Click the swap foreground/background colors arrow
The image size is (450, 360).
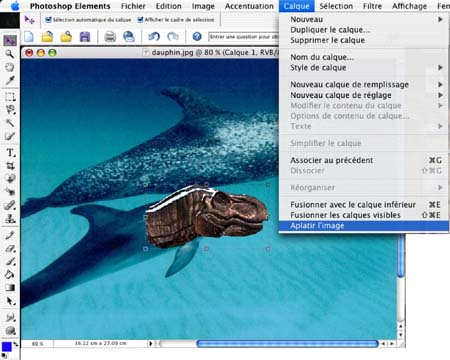pos(15,344)
